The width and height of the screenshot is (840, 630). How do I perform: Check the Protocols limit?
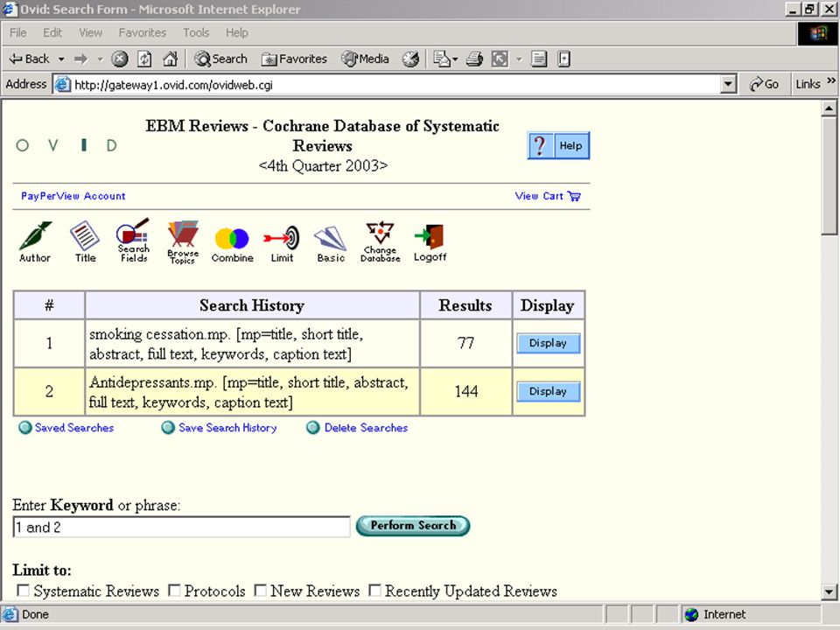click(174, 591)
